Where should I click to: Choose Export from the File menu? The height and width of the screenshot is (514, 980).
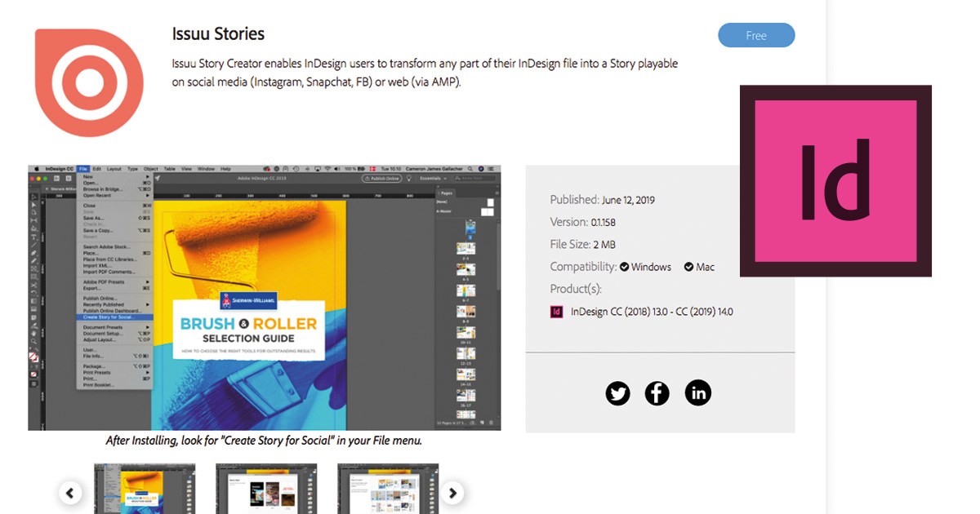(x=115, y=288)
